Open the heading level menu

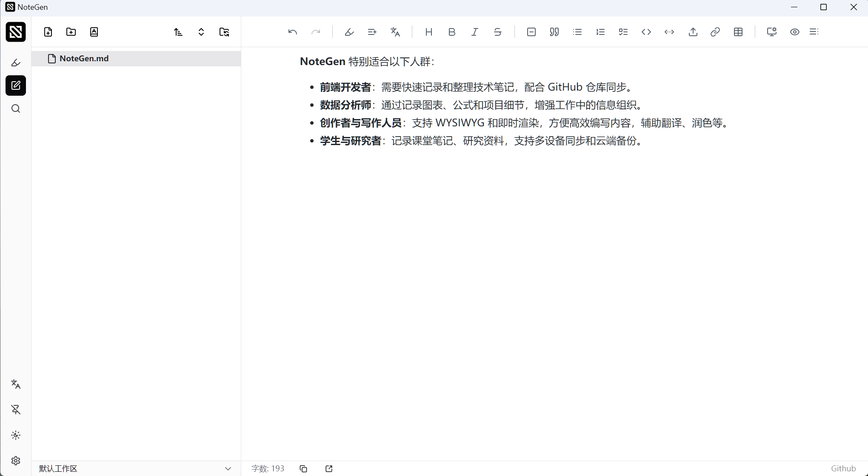[429, 32]
